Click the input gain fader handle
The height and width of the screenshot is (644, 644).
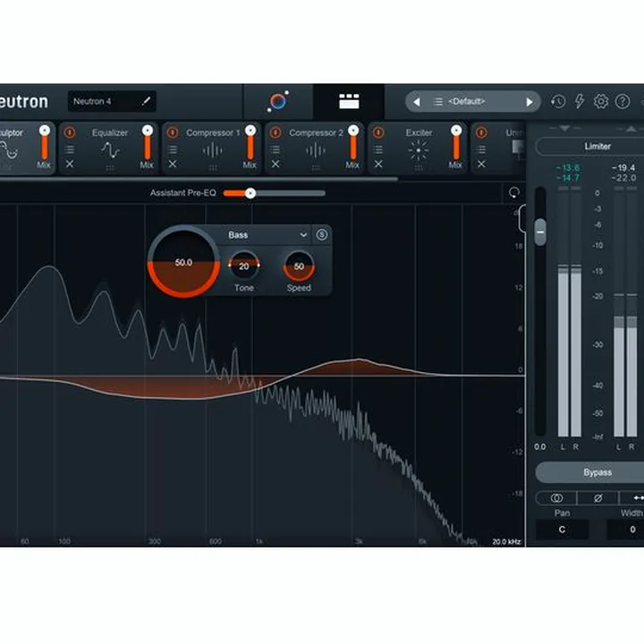540,232
